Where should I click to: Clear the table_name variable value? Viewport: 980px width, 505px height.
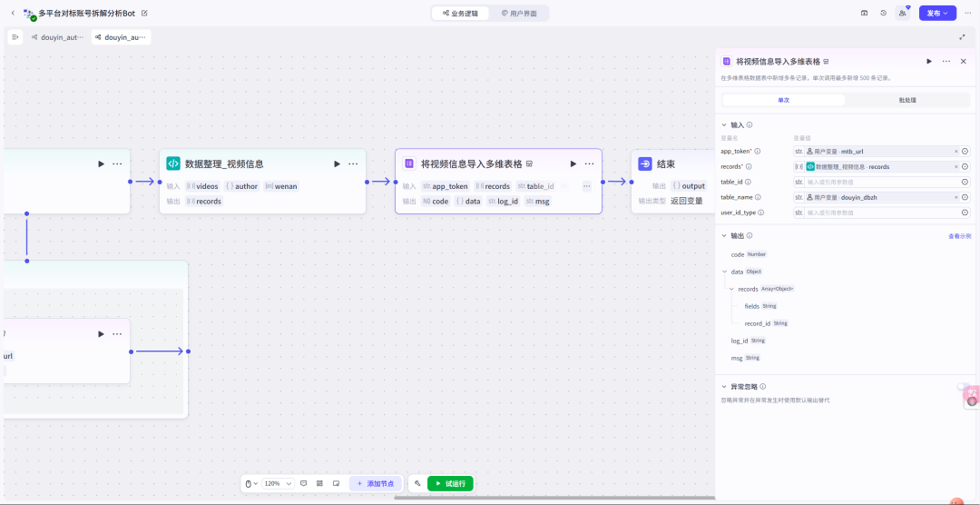955,197
